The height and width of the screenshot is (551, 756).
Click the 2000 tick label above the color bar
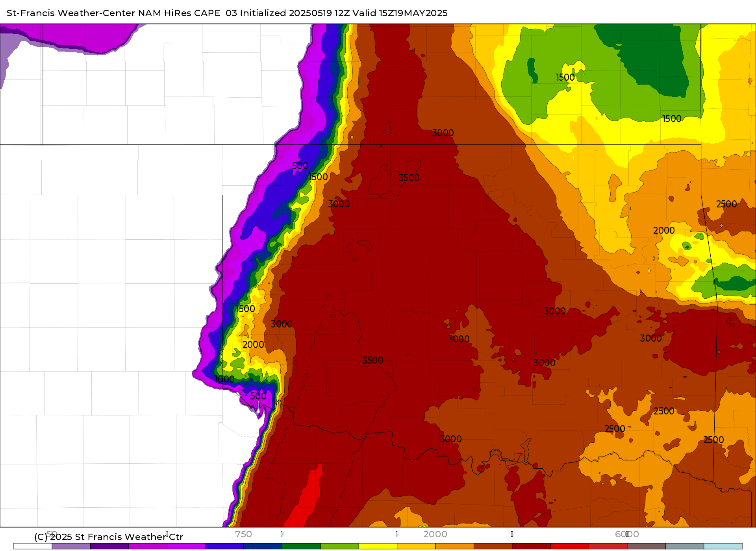(435, 534)
